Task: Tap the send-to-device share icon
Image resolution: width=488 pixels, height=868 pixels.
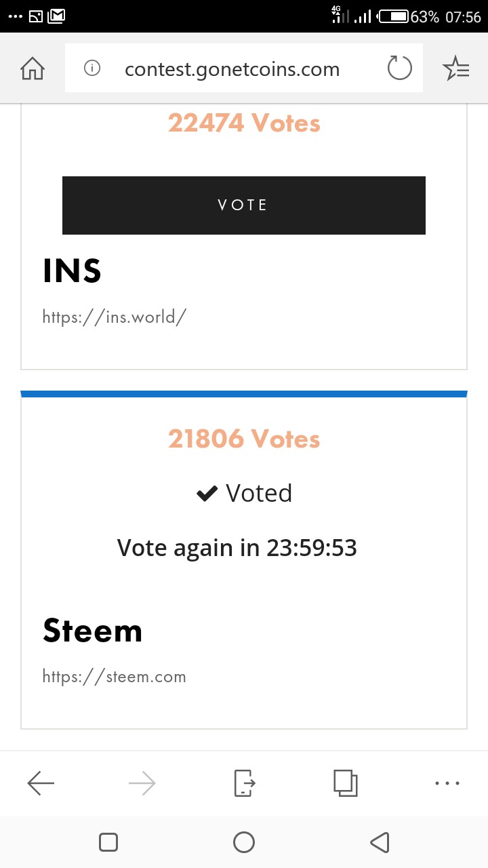Action: (x=244, y=783)
